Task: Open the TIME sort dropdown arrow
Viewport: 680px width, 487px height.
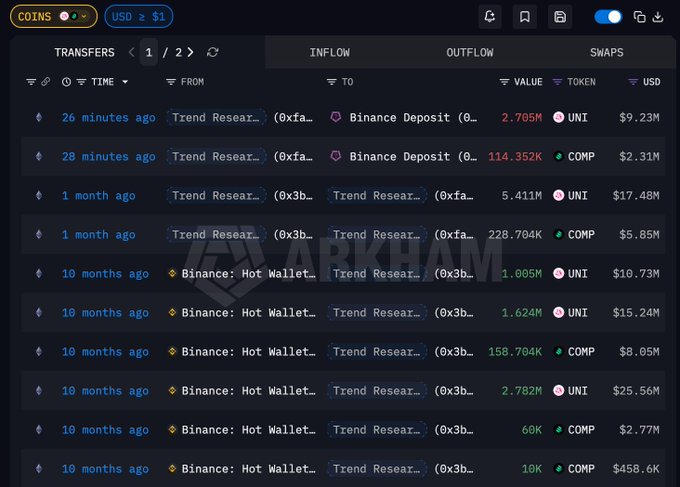Action: point(125,82)
